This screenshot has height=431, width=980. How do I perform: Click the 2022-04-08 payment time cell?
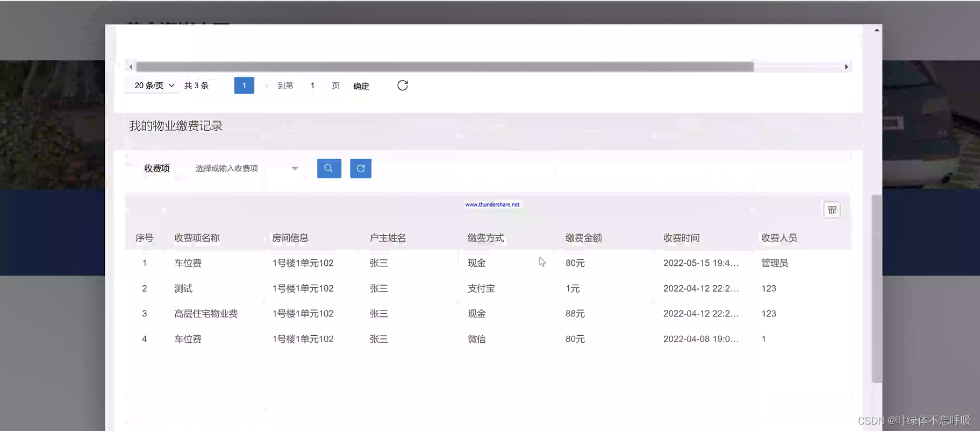701,339
